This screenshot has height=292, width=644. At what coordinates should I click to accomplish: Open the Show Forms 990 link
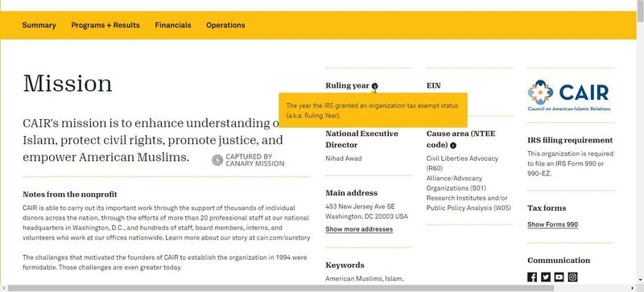tap(552, 224)
